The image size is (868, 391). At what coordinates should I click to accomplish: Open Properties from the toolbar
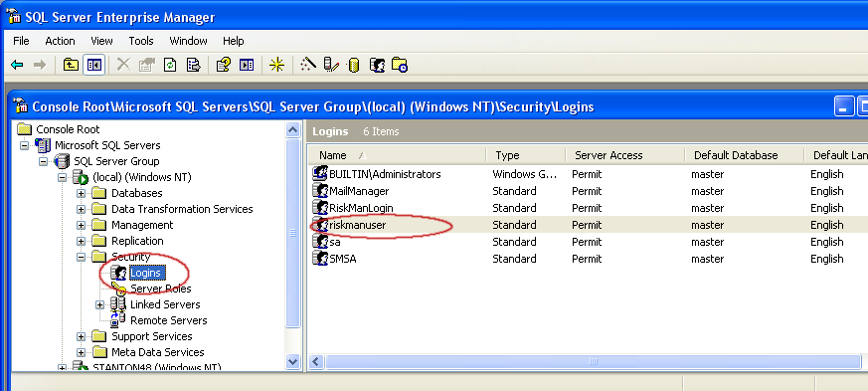point(147,65)
